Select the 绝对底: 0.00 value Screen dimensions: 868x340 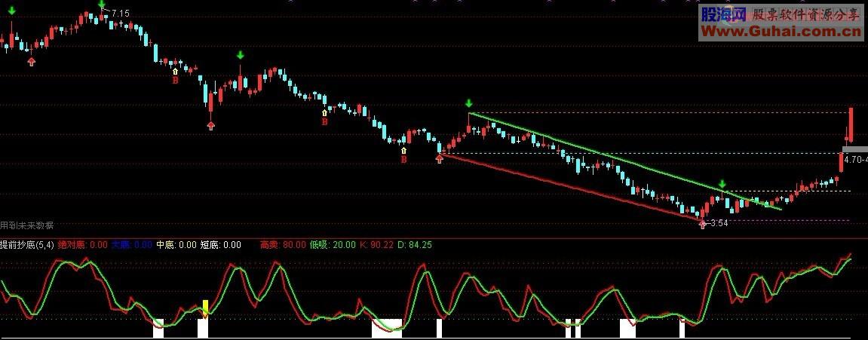point(82,245)
